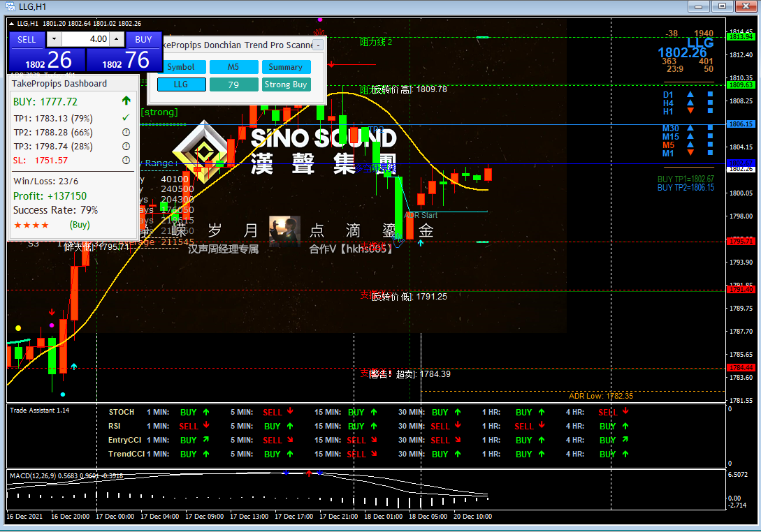The height and width of the screenshot is (532, 761).
Task: Click the blue square in the M30 row
Action: coord(710,128)
